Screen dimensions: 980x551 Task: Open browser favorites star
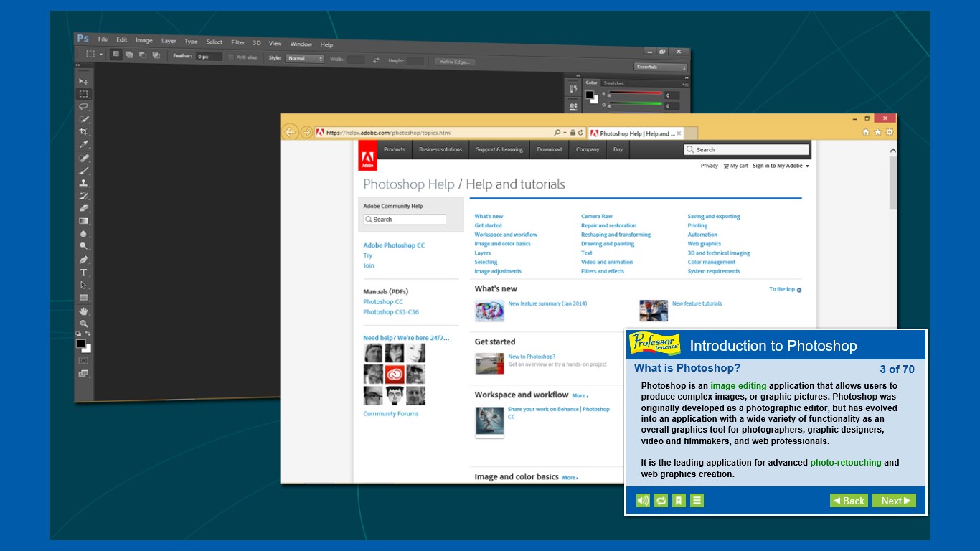tap(877, 132)
